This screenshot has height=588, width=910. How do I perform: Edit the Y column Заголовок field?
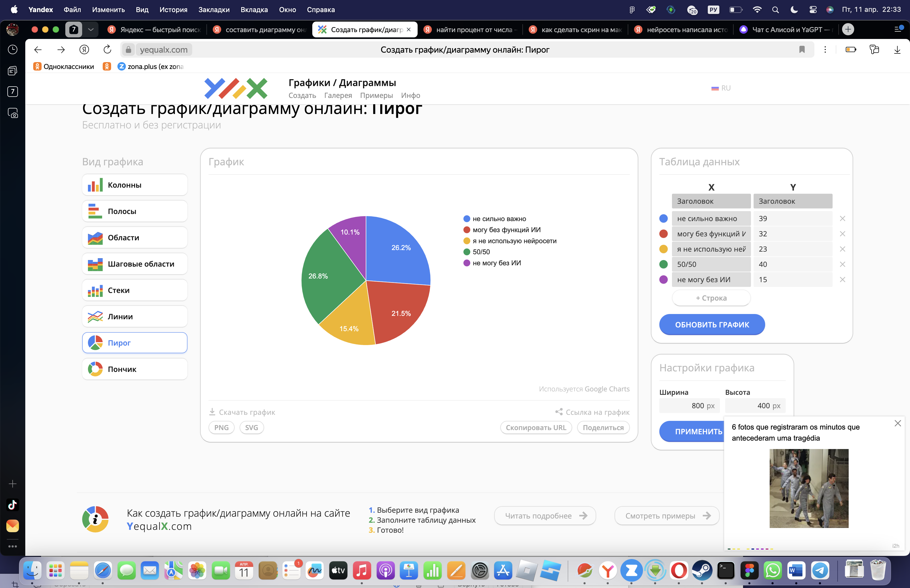click(793, 201)
